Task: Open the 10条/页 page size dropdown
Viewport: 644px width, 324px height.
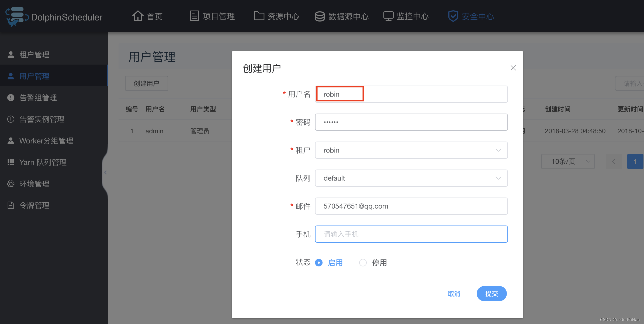Action: (x=568, y=161)
